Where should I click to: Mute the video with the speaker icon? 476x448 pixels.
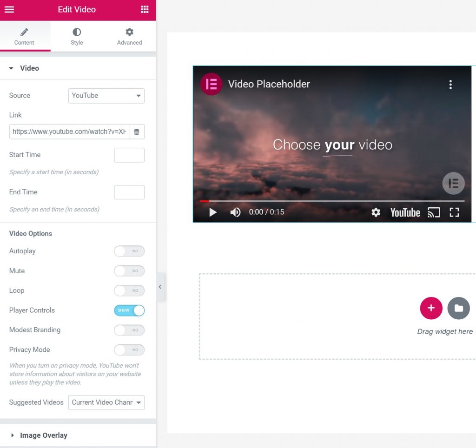point(235,212)
